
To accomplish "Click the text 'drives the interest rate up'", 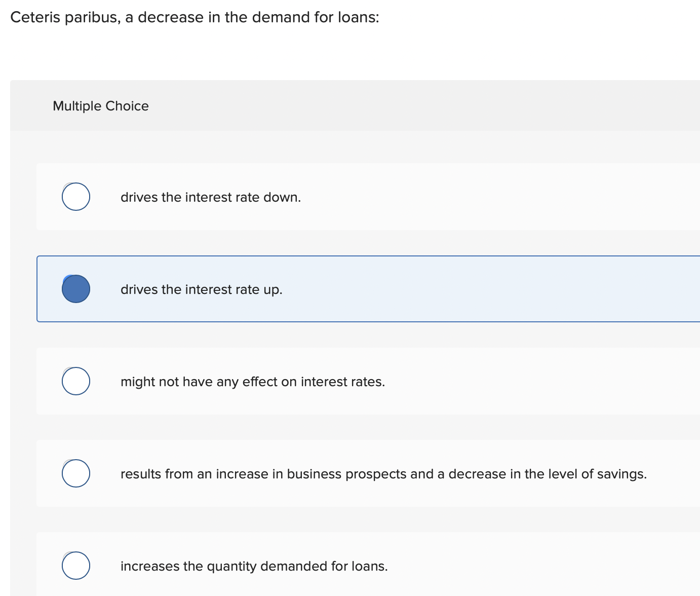I will click(x=201, y=289).
